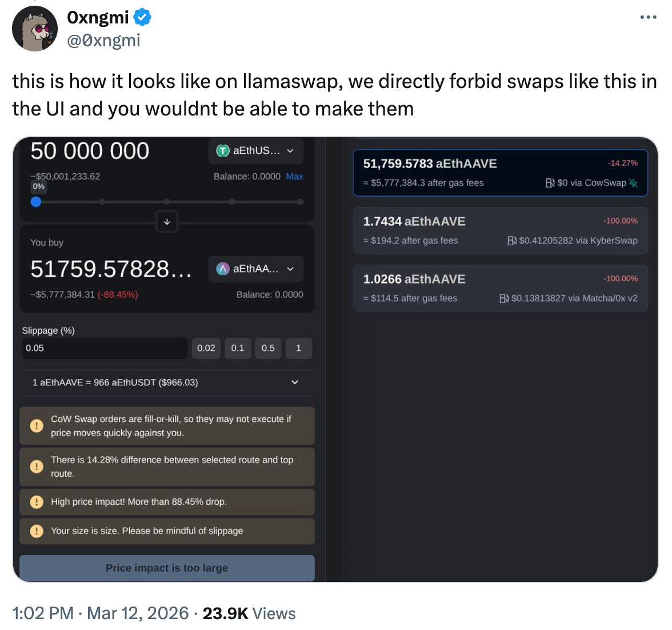Screen dimensions: 672x630
Task: Click the aEthAAVE token icon
Action: pyautogui.click(x=223, y=269)
